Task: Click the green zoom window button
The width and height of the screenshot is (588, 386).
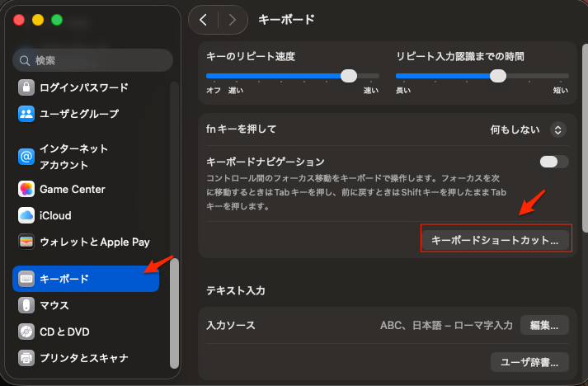Action: [x=57, y=20]
